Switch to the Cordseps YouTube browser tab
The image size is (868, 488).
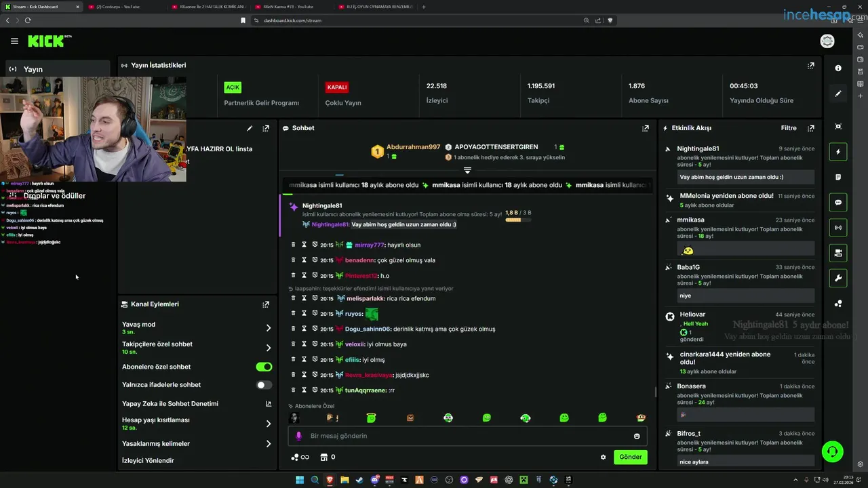click(x=125, y=7)
